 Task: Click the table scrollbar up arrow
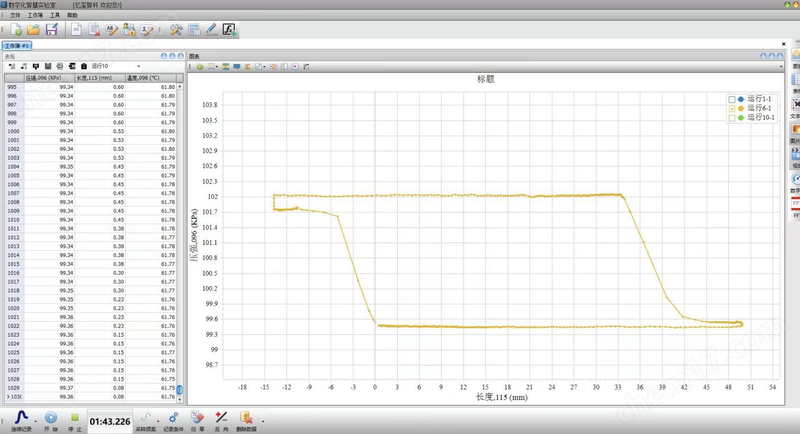point(180,87)
